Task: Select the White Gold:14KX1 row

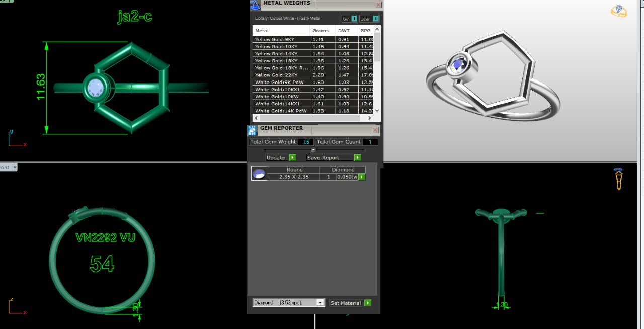Action: coord(313,104)
